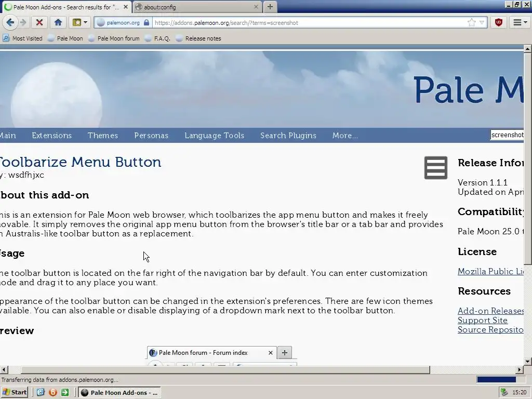The image size is (532, 399).
Task: Open the Personas navigation item
Action: (151, 136)
